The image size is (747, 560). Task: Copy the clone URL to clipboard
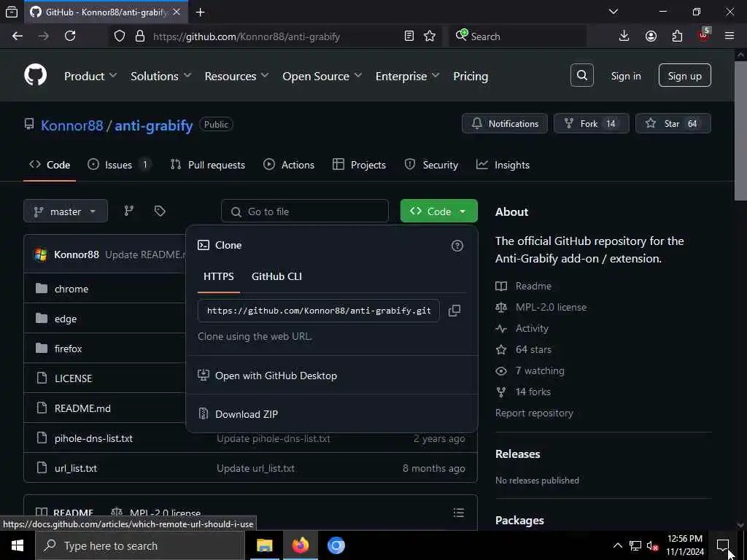point(454,311)
